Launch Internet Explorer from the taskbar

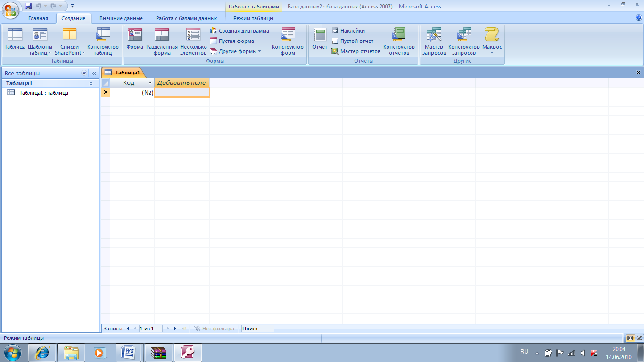click(42, 352)
